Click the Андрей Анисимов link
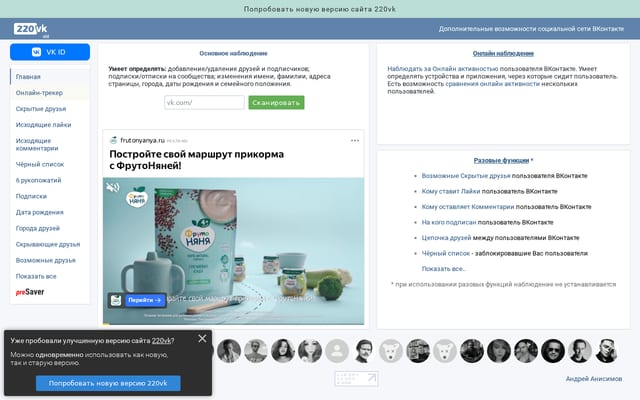 (593, 379)
